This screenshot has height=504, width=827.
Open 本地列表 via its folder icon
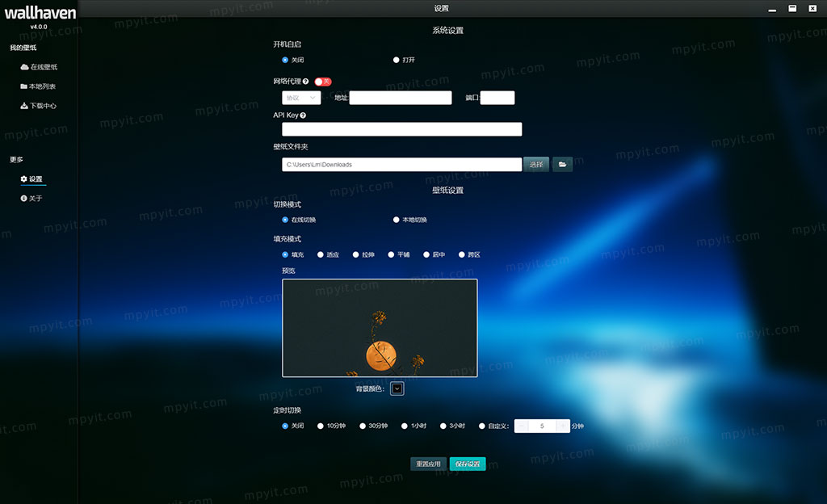[x=23, y=86]
